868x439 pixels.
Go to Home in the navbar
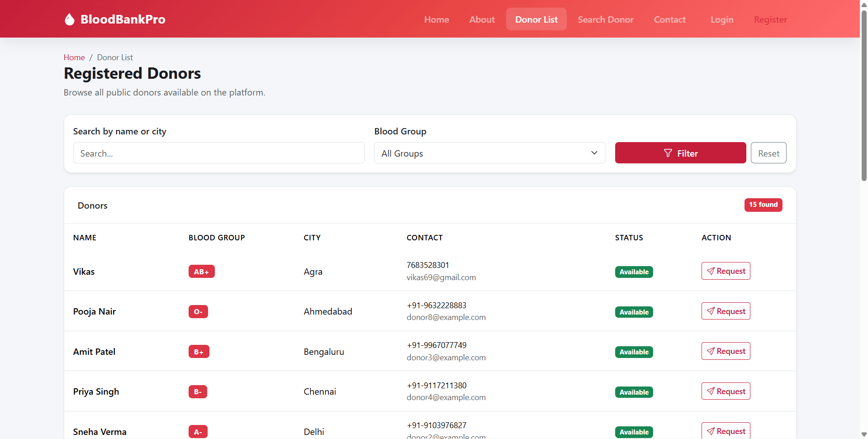[436, 19]
